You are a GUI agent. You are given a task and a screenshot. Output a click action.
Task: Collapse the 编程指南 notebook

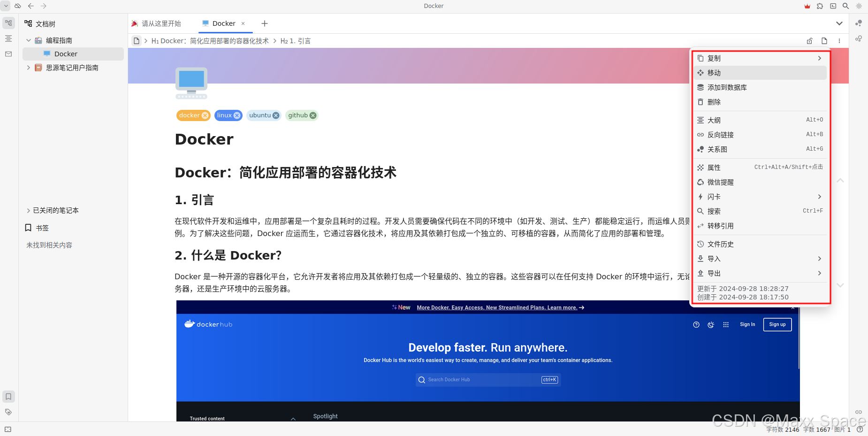point(29,40)
